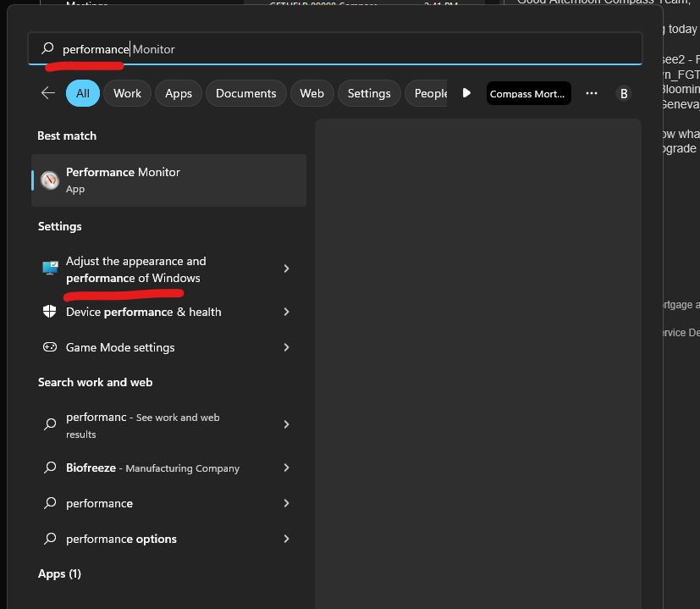700x609 pixels.
Task: Click the Best match heading
Action: tap(67, 136)
